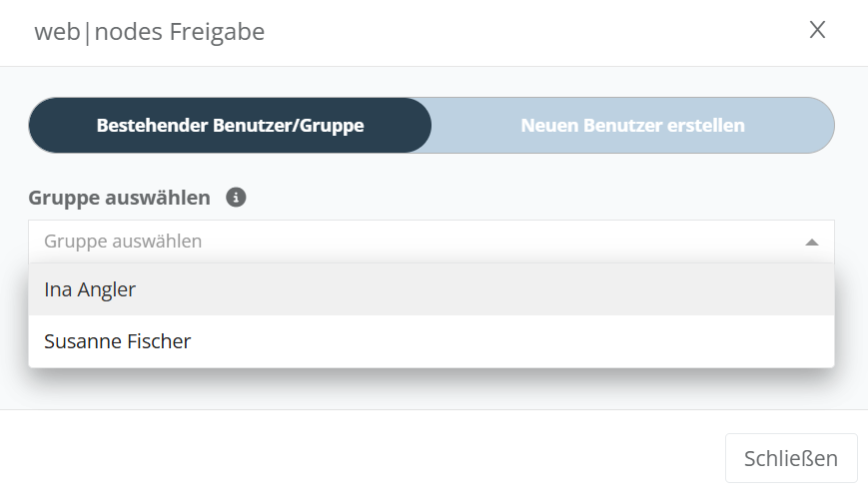
Task: Collapse the group dropdown via its arrow
Action: [812, 242]
